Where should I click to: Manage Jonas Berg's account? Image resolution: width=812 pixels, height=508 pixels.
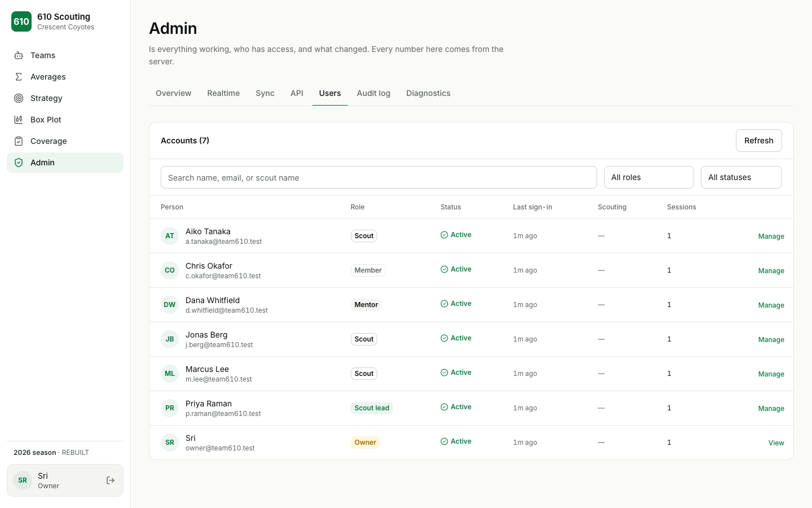pyautogui.click(x=771, y=340)
